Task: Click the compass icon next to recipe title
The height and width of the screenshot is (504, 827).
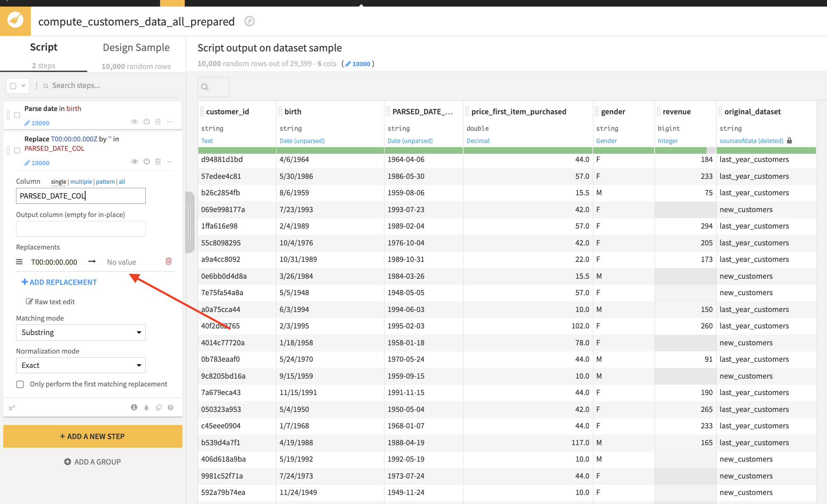Action: (x=249, y=21)
